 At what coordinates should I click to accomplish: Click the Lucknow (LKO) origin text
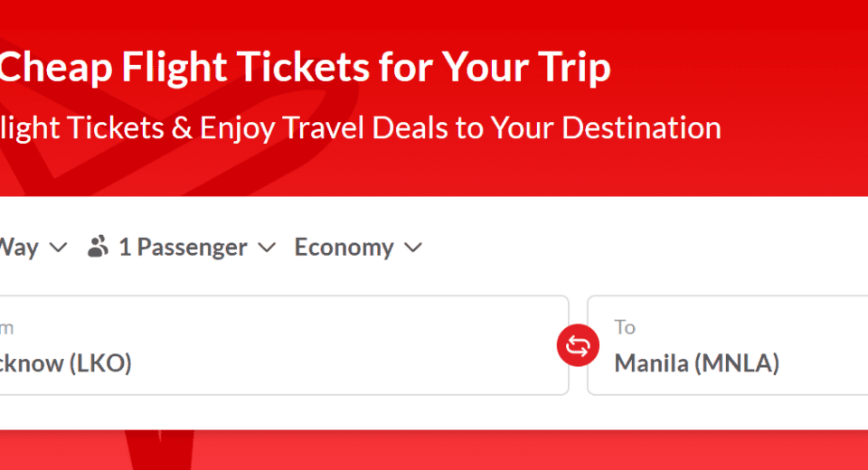[65, 363]
